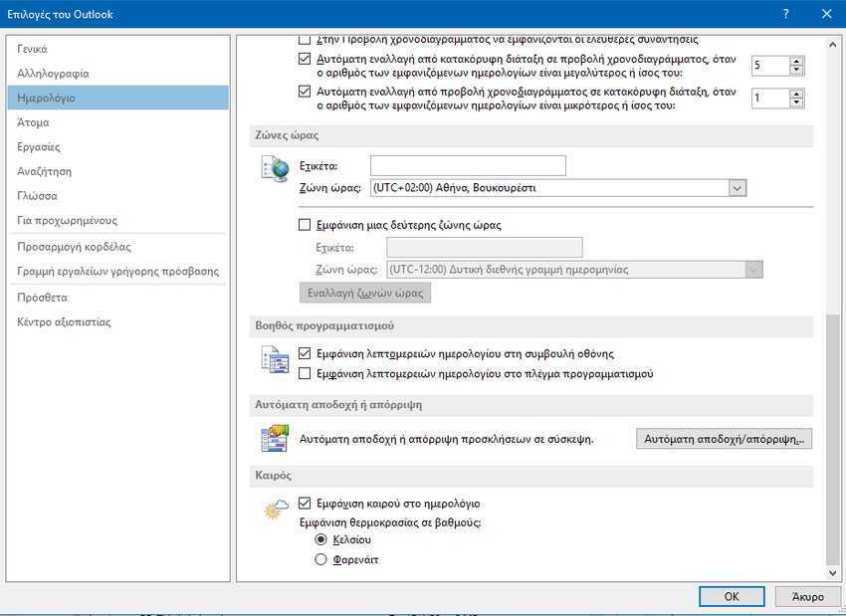Select the Κελσίου radio button
Image resolution: width=846 pixels, height=616 pixels.
320,539
